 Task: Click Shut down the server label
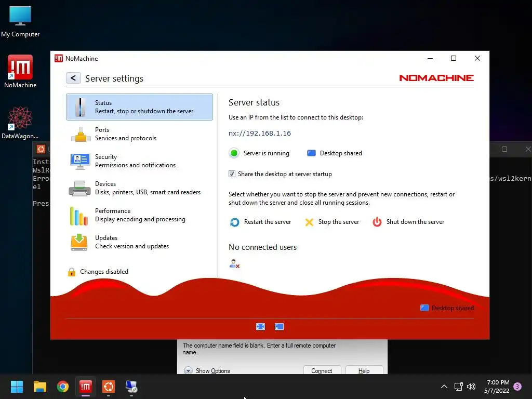coord(415,222)
